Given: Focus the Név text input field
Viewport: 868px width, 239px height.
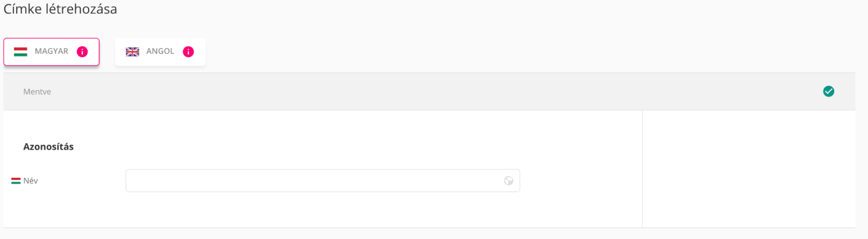Looking at the screenshot, I should click(x=313, y=181).
